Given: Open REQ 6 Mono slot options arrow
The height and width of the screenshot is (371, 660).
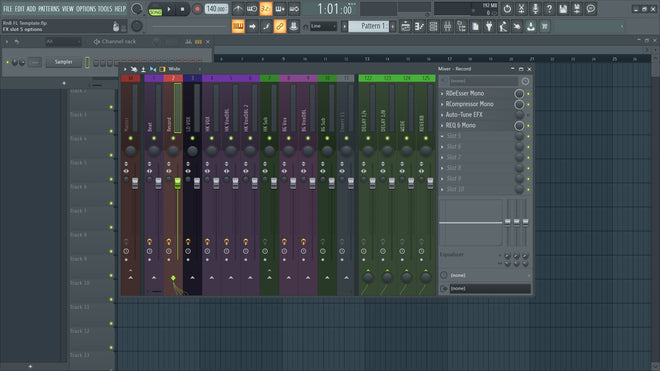Looking at the screenshot, I should (442, 125).
